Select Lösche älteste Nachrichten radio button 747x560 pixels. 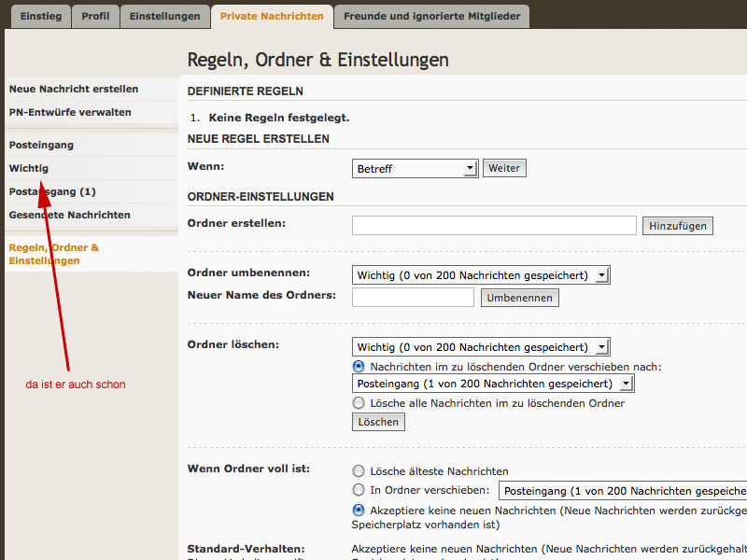359,471
